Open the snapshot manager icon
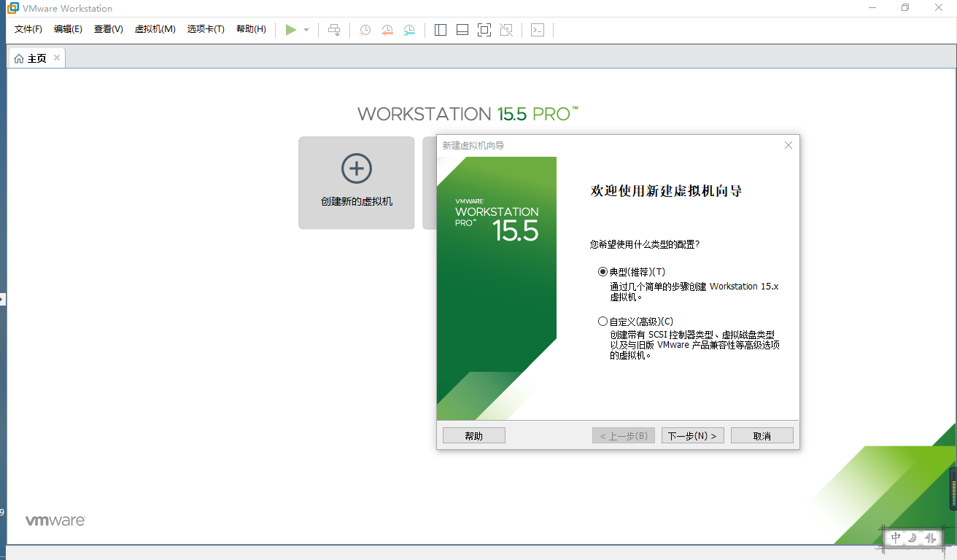Viewport: 957px width, 560px height. [409, 30]
